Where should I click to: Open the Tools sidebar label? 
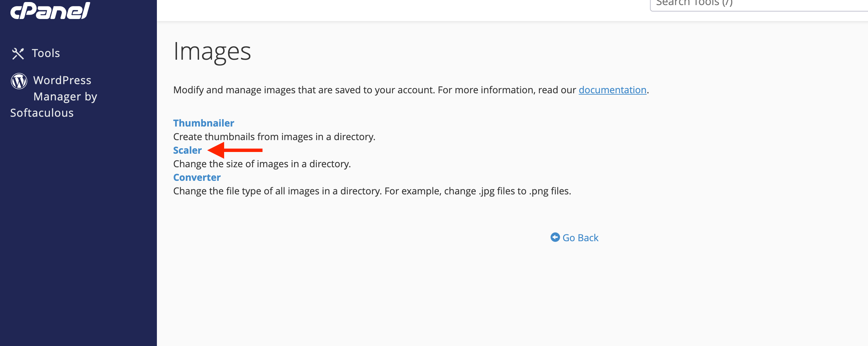coord(46,53)
